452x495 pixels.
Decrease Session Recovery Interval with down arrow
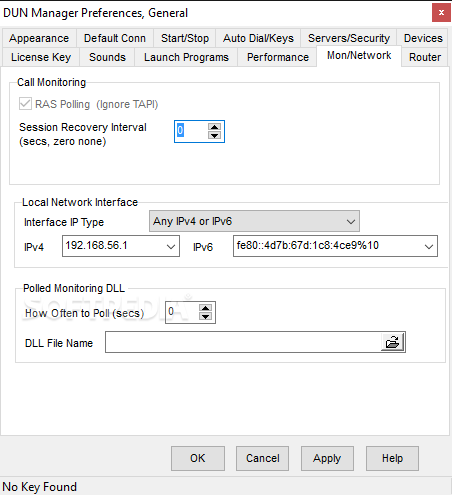(214, 135)
